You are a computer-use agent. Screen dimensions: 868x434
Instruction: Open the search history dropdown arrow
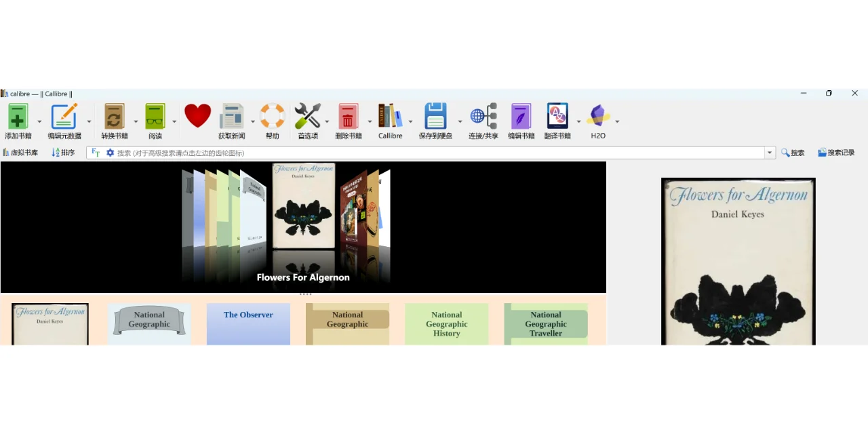point(770,153)
